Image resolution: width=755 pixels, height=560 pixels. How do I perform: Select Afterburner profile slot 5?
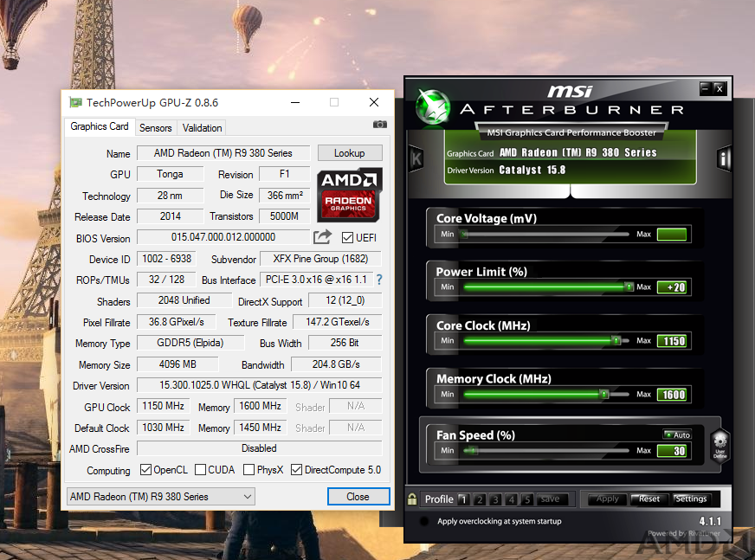click(527, 499)
